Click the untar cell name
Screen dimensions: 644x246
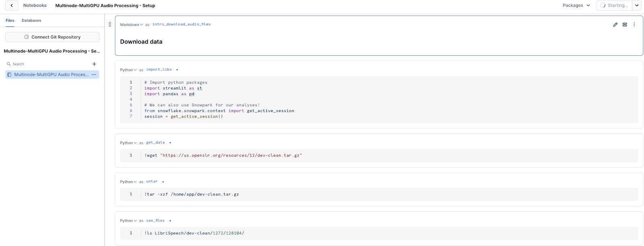[152, 181]
